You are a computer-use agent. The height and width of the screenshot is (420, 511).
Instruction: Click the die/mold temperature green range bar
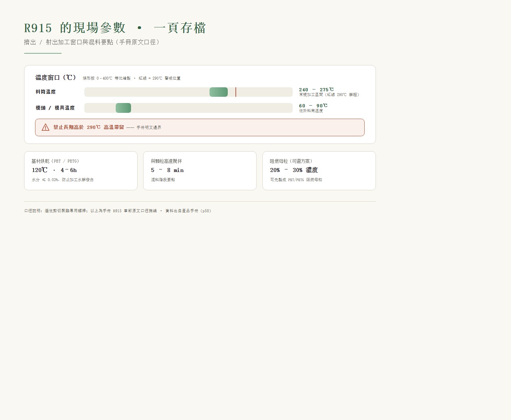[123, 108]
